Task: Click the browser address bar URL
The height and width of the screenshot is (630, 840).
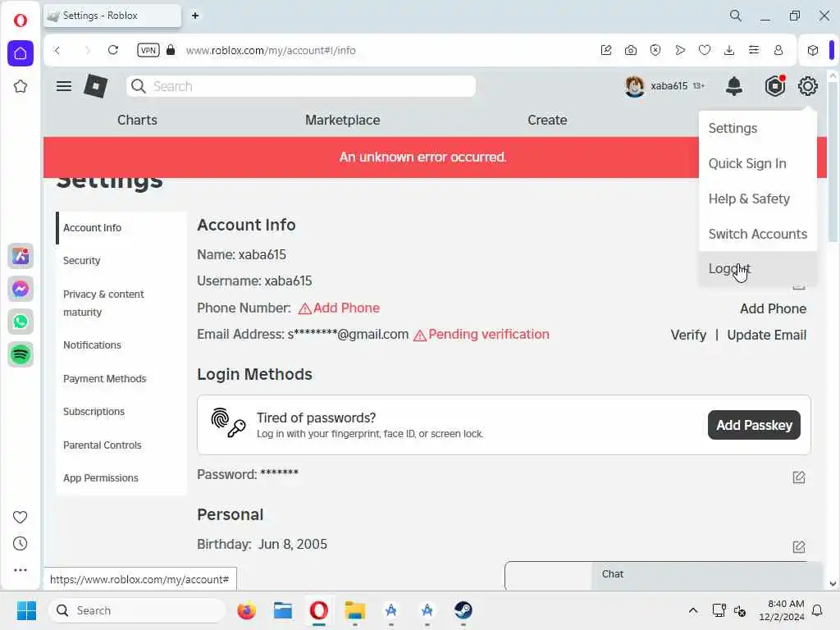Action: pyautogui.click(x=271, y=50)
